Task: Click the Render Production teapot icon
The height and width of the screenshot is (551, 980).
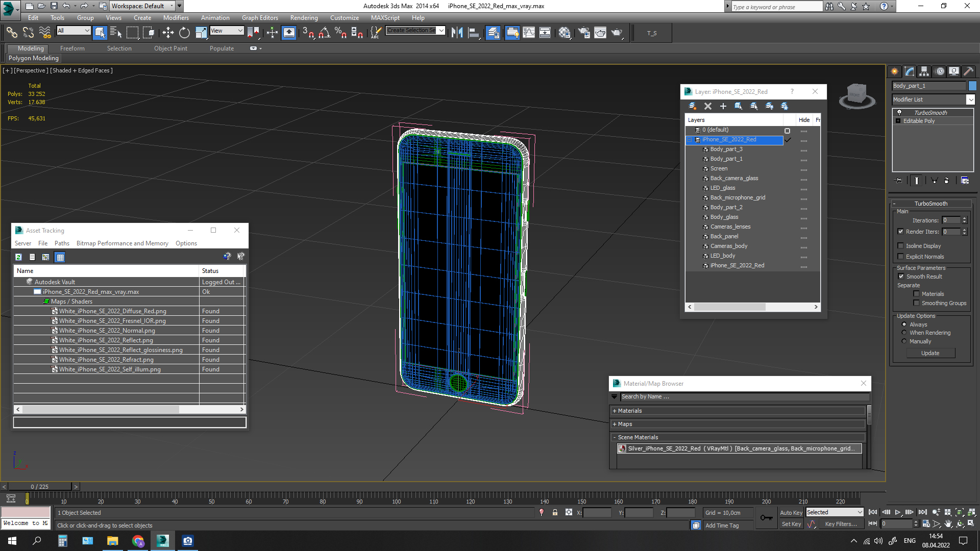Action: point(617,33)
